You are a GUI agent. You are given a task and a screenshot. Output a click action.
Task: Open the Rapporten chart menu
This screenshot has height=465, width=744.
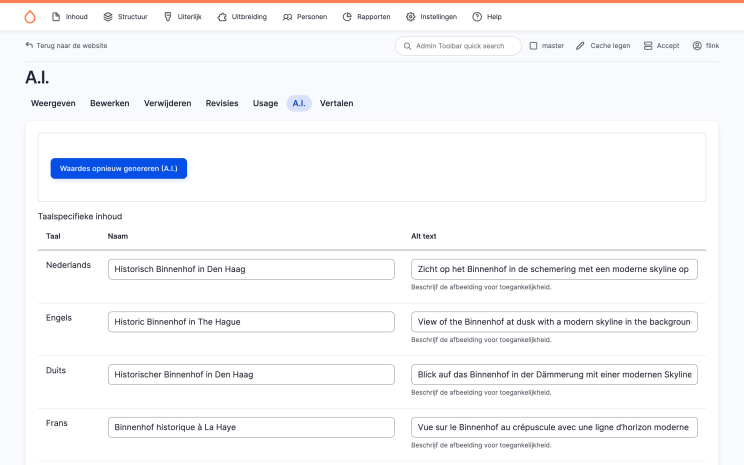point(367,17)
